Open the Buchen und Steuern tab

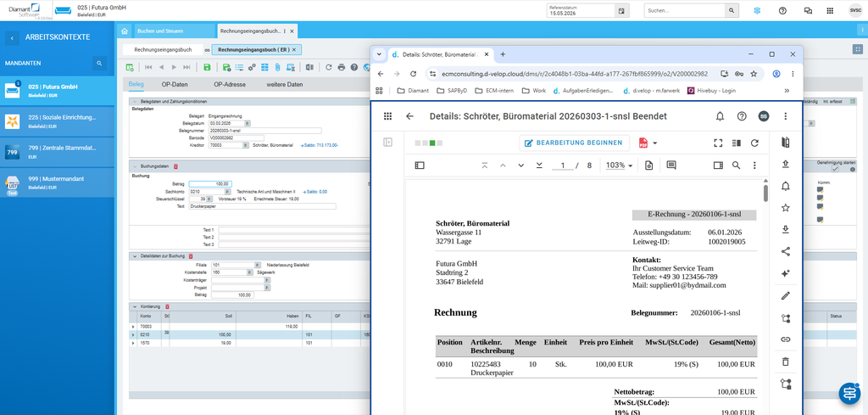coord(174,31)
